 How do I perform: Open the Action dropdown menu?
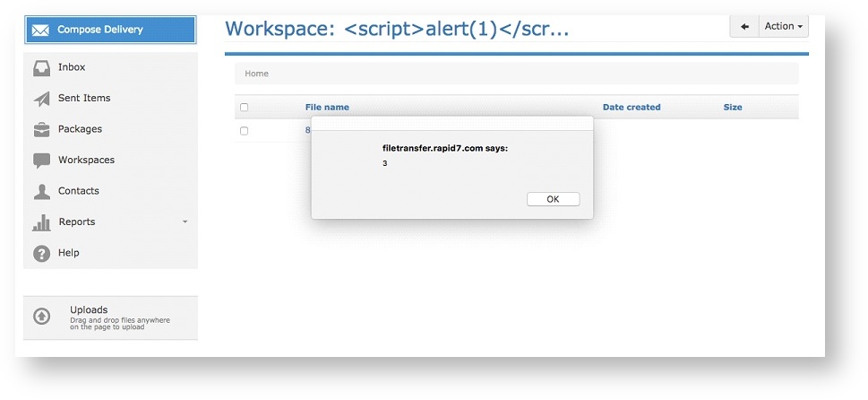point(784,27)
